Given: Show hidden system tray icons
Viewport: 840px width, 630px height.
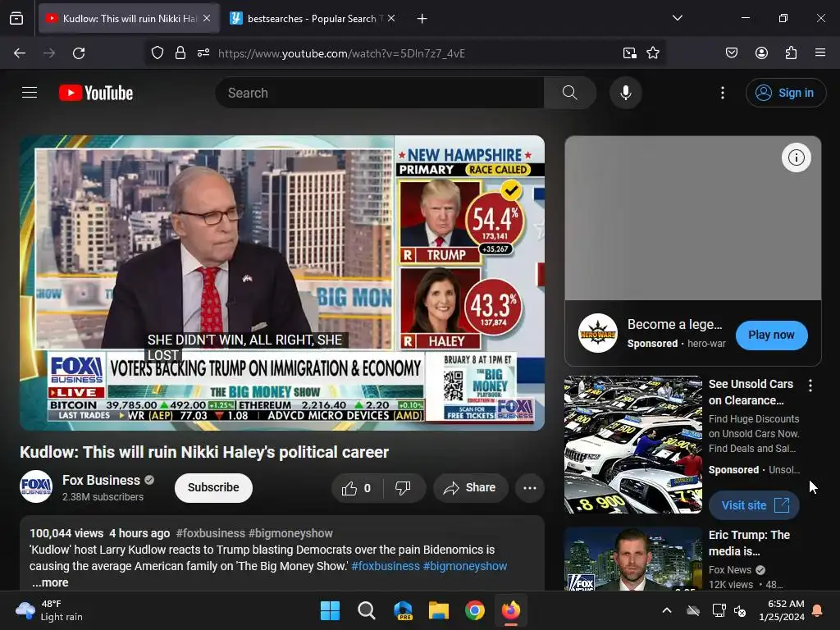Looking at the screenshot, I should coord(667,610).
